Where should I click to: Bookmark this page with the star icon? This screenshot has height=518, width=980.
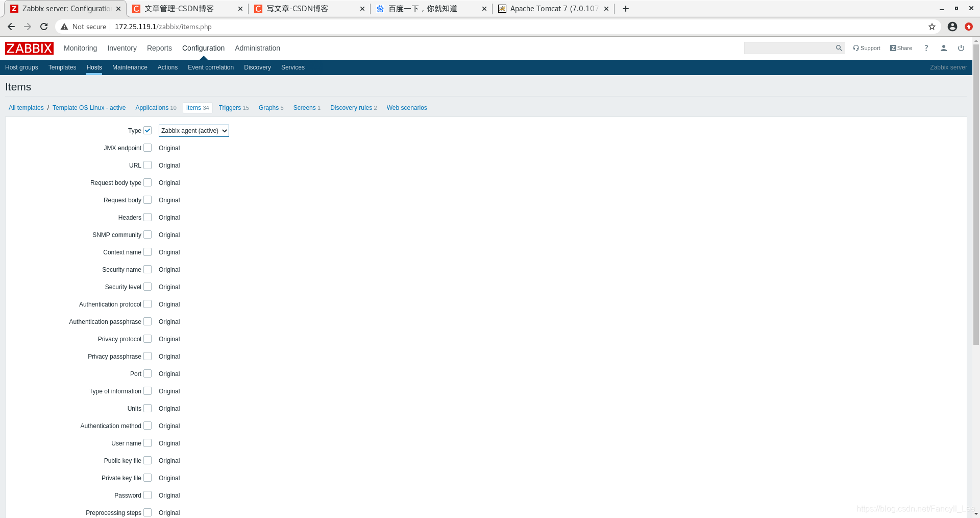[x=932, y=27]
